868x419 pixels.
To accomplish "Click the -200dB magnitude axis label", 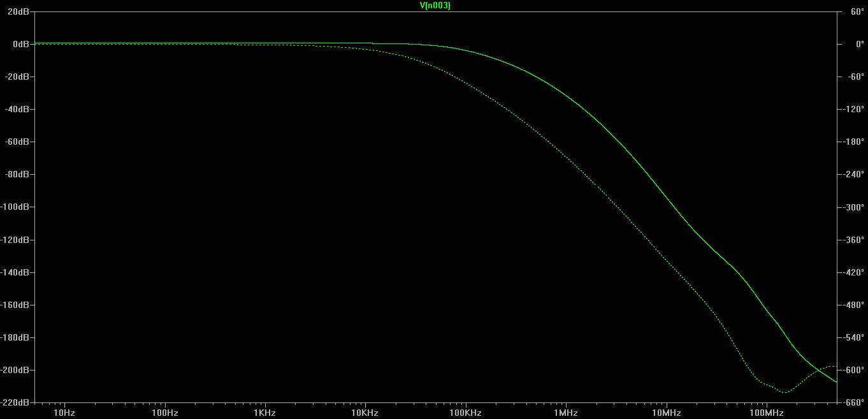I will pos(16,370).
